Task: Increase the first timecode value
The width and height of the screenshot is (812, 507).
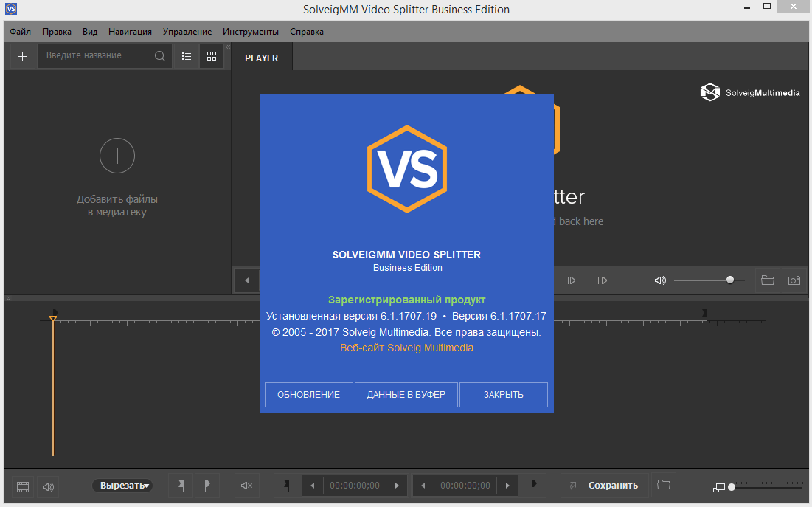Action: pos(398,486)
